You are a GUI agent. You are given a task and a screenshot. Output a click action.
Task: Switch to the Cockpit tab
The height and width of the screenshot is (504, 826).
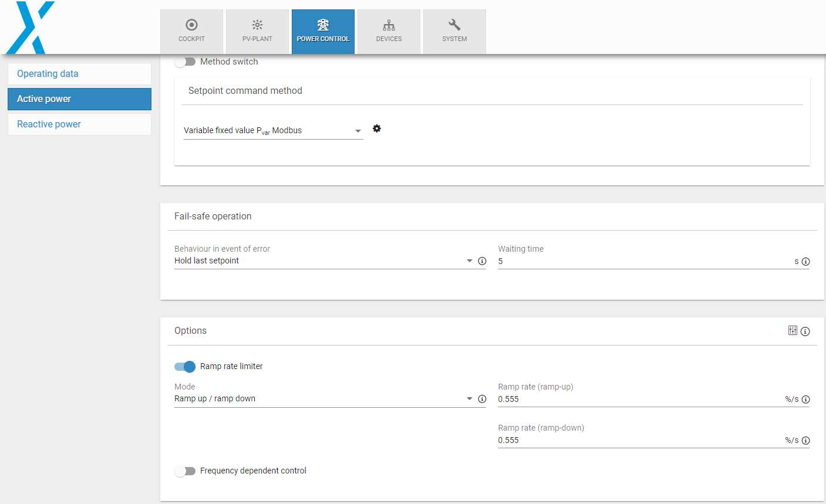click(x=191, y=32)
